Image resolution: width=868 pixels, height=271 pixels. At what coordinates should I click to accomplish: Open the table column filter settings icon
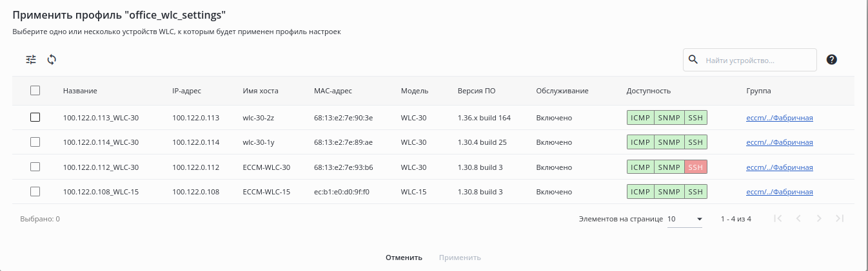(x=31, y=60)
